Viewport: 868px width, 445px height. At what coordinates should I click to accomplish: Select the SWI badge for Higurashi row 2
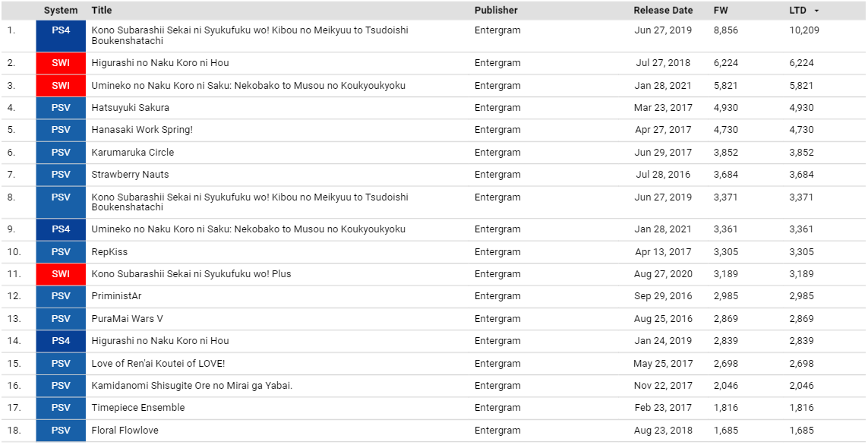point(61,63)
